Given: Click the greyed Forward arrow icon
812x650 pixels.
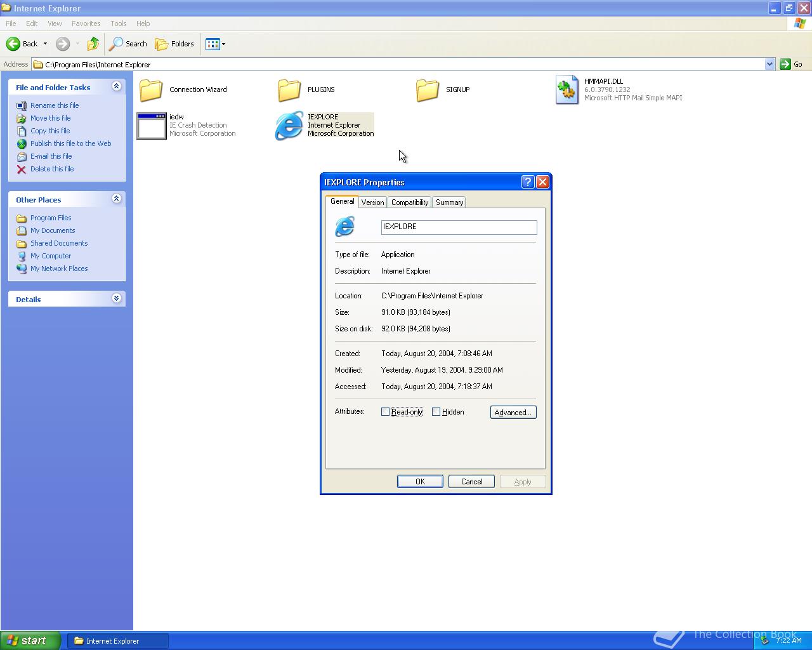Looking at the screenshot, I should 63,44.
